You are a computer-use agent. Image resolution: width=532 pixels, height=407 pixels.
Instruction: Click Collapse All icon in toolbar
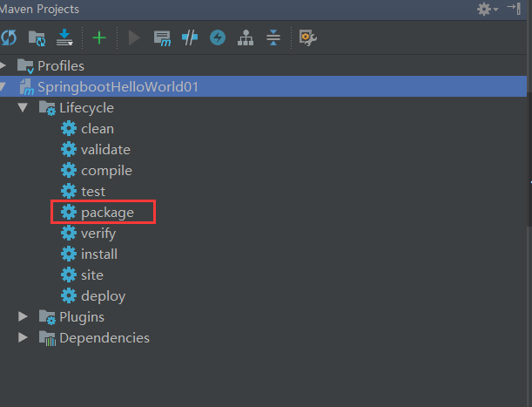point(273,37)
